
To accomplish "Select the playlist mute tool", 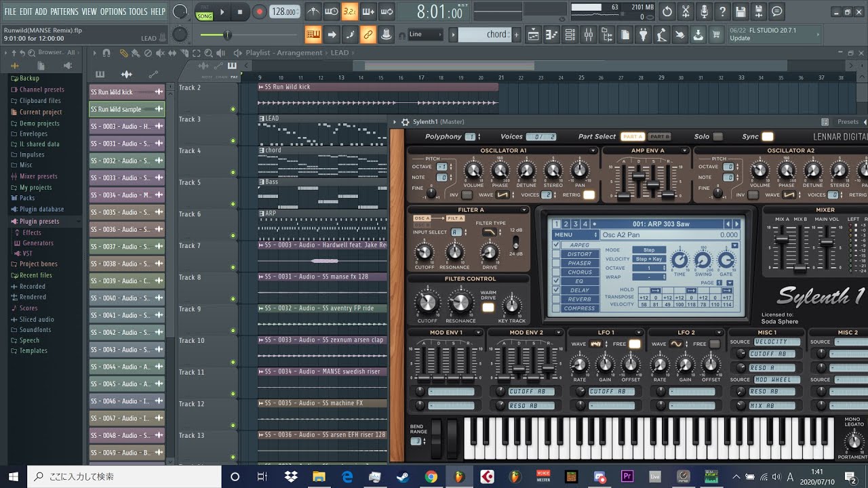I will point(161,53).
